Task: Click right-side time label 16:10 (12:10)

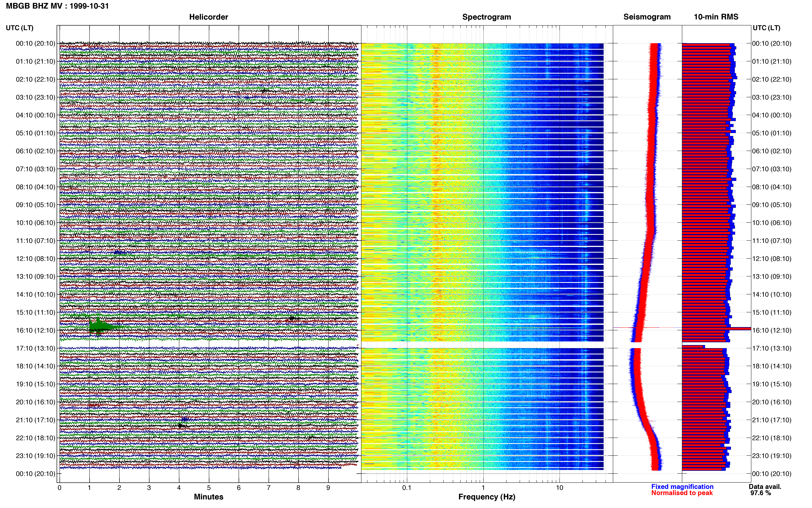Action: pos(772,330)
